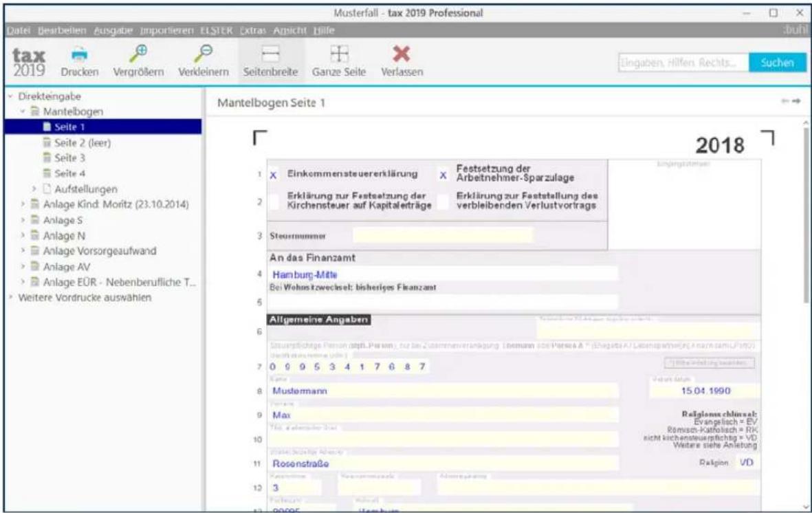Toggle the Einkommensteuererklärung checkbox
The width and height of the screenshot is (812, 513).
pyautogui.click(x=274, y=175)
